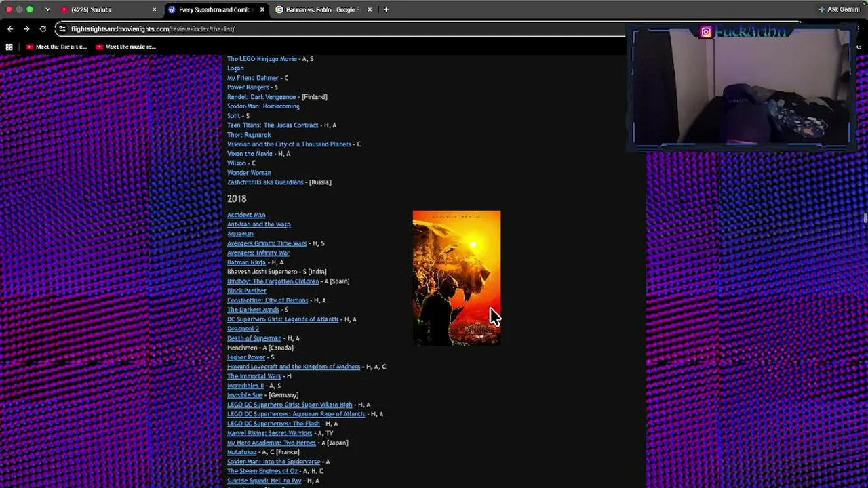Open the Accident Man link

(x=246, y=215)
